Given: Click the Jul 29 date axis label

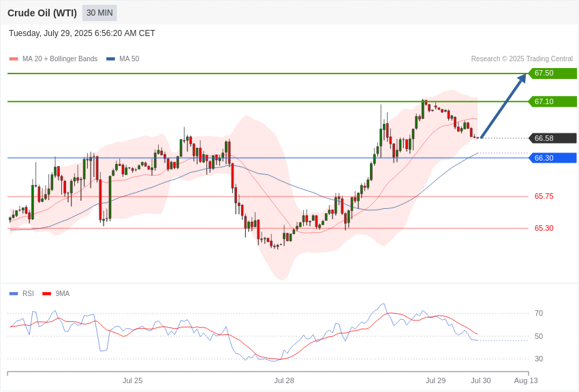Looking at the screenshot, I should (x=435, y=380).
